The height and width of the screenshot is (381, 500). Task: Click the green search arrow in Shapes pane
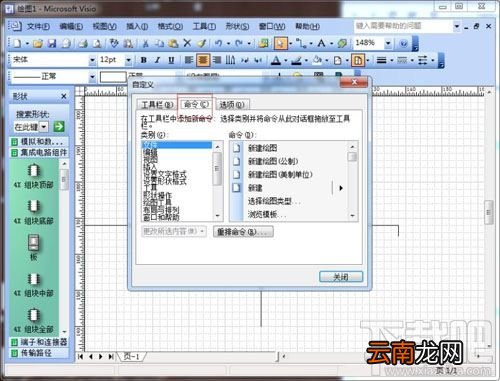[x=59, y=127]
